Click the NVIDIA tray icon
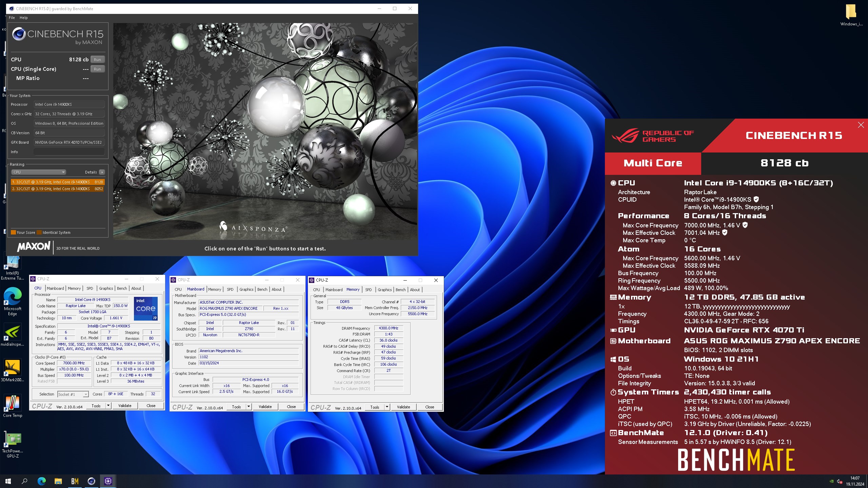 coord(831,481)
